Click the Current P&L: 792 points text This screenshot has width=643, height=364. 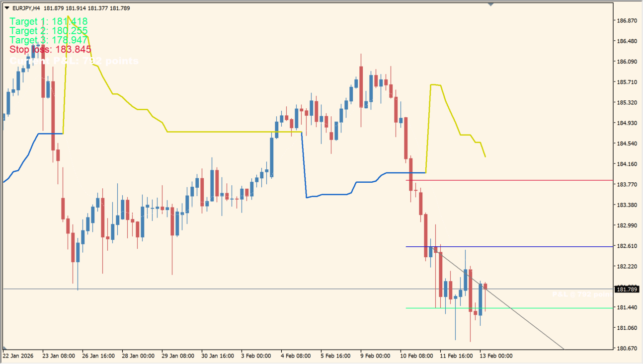coord(73,61)
